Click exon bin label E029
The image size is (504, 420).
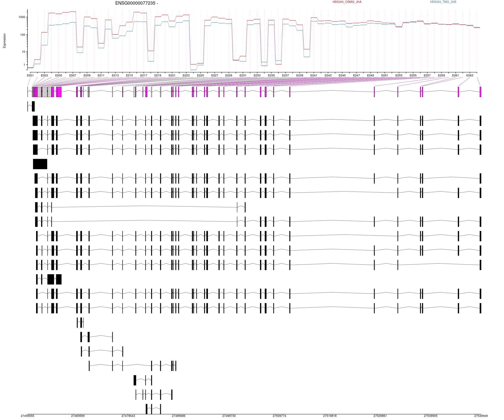pyautogui.click(x=229, y=75)
